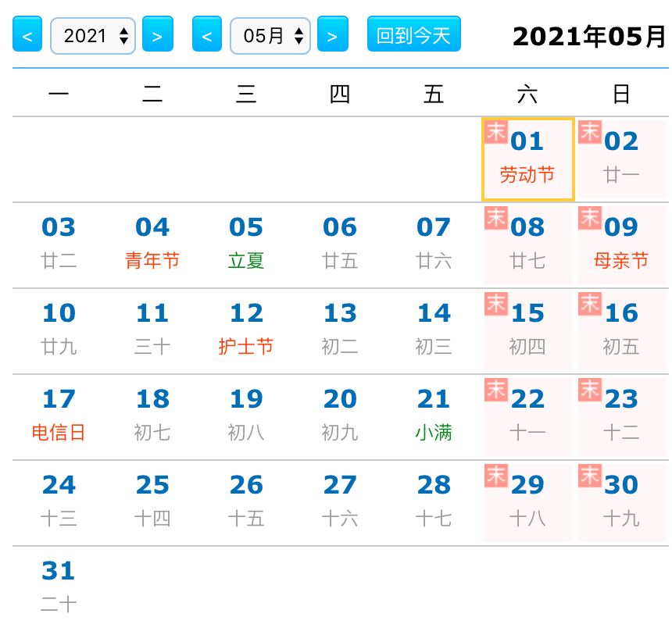Screen dimensions: 672x642
Task: Select May 17 电信日 date
Action: pos(59,416)
